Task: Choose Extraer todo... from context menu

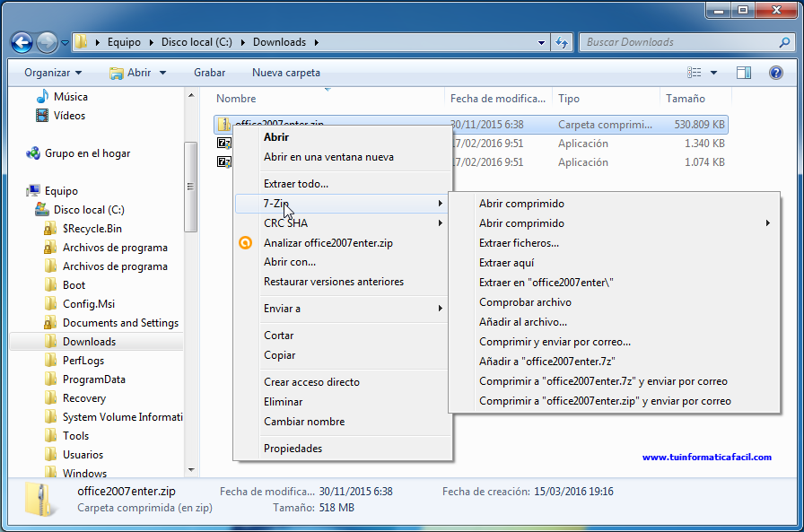Action: (343, 184)
